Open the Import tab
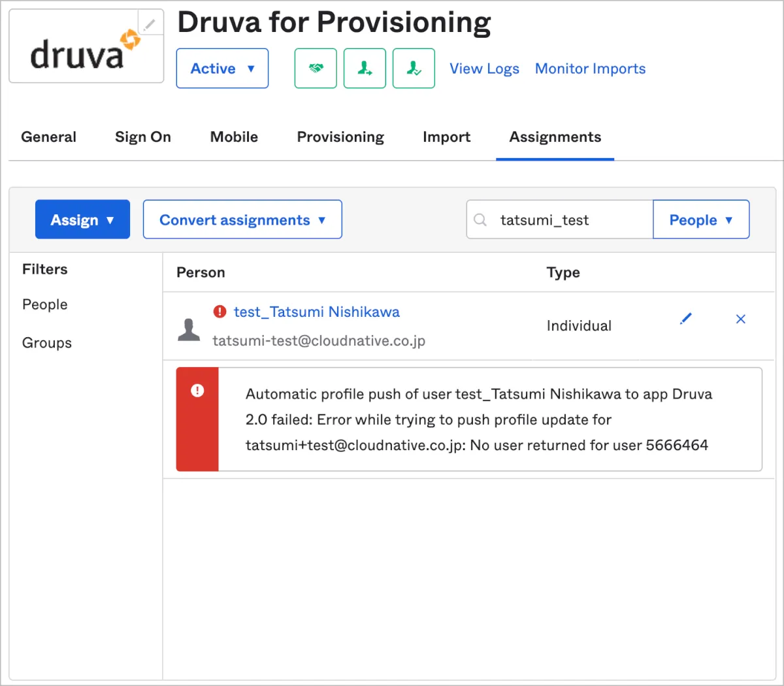 [446, 137]
